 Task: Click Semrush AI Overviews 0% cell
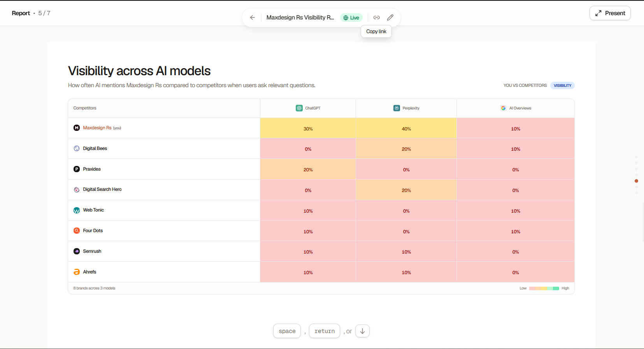tap(516, 252)
